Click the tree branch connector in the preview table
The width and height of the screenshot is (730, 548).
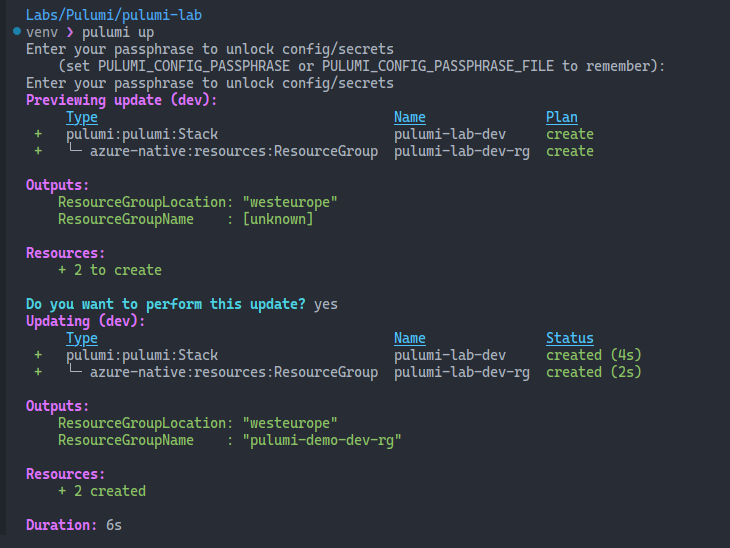(74, 151)
